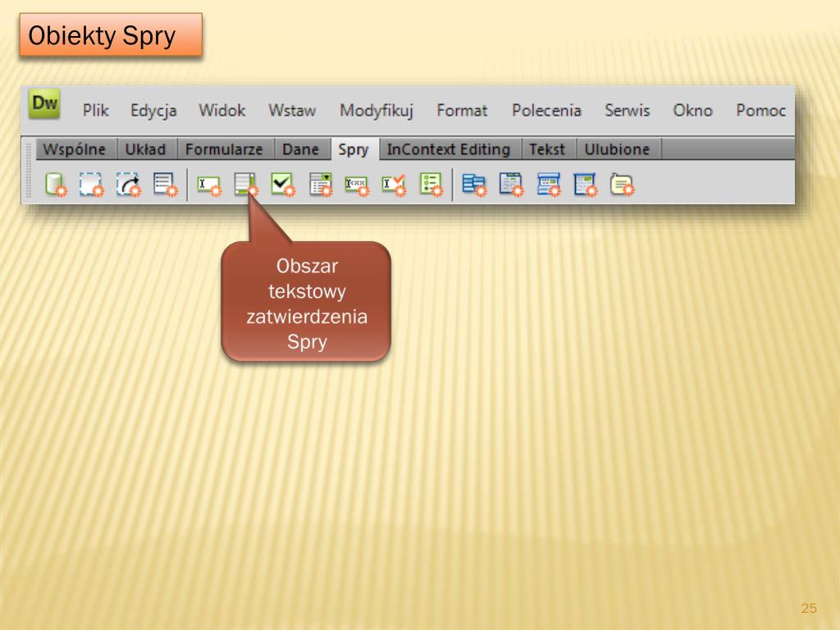Image resolution: width=840 pixels, height=630 pixels.
Task: Insert Spry Collapsible Panel widget
Action: coord(585,185)
